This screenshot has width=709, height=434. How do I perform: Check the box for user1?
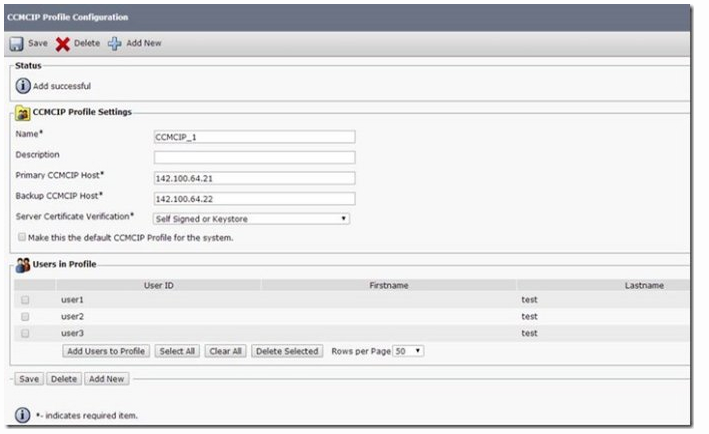tap(25, 300)
